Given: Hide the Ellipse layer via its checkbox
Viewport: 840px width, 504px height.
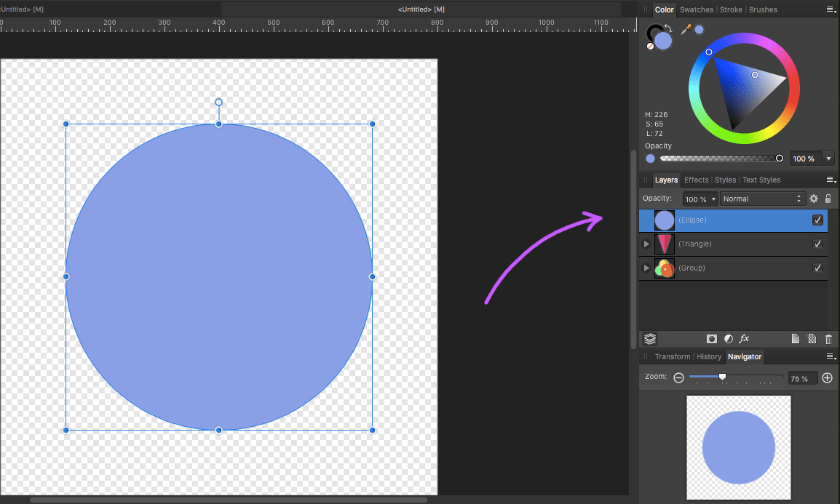Looking at the screenshot, I should [817, 220].
